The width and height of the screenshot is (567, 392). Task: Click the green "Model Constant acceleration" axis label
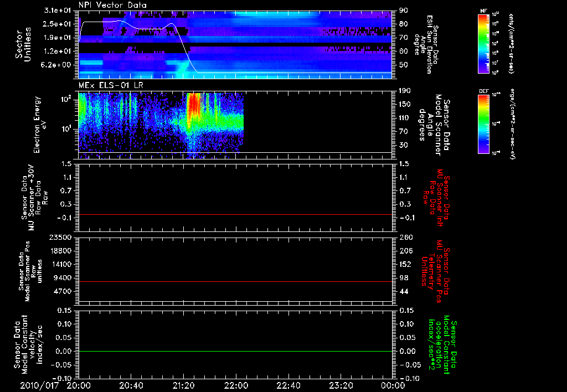tap(442, 345)
